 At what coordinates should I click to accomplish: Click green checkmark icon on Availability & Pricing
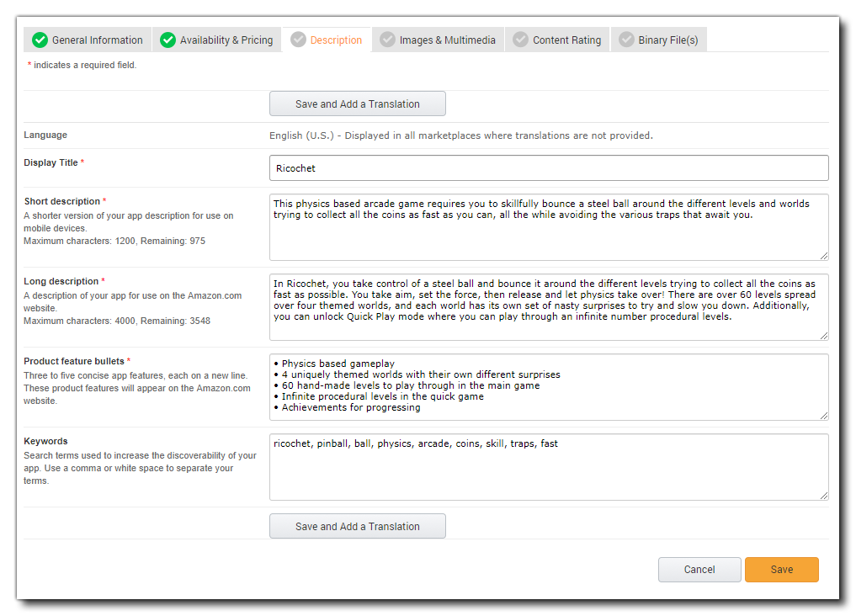click(x=167, y=40)
